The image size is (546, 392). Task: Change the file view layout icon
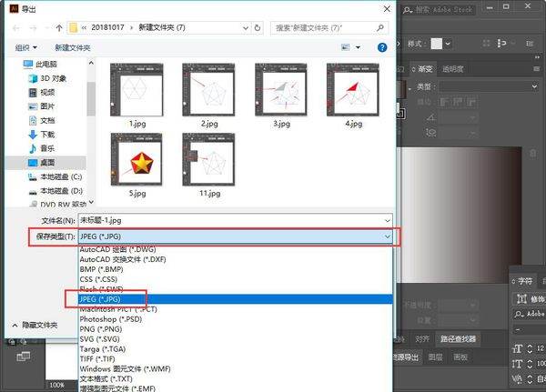tap(346, 47)
